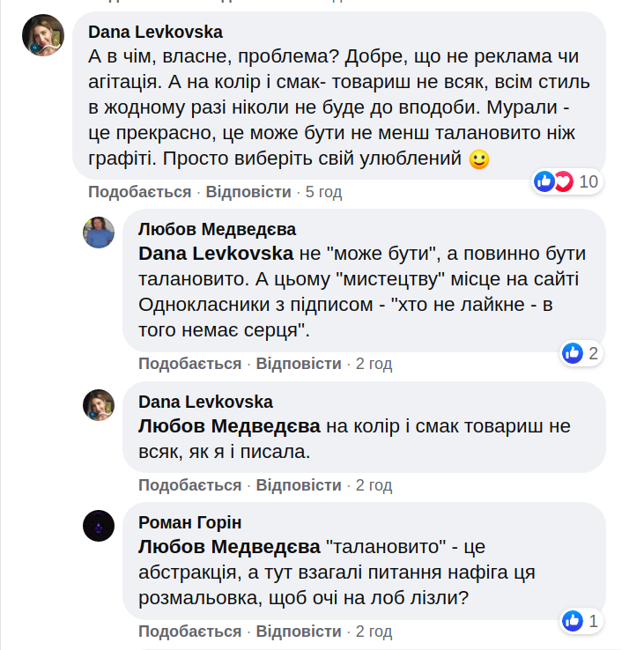
Task: View the 2 likes on Любов Медведєва's reply
Action: [x=581, y=353]
